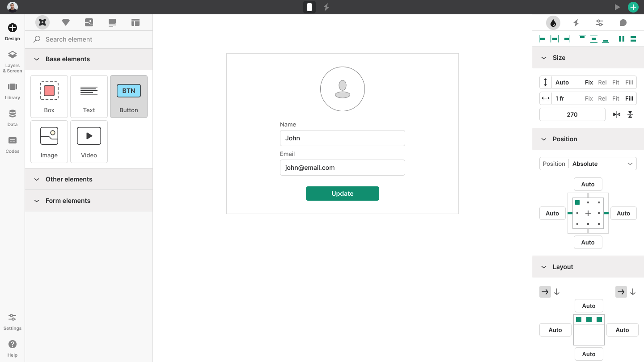Collapse the Base elements section

coord(36,59)
